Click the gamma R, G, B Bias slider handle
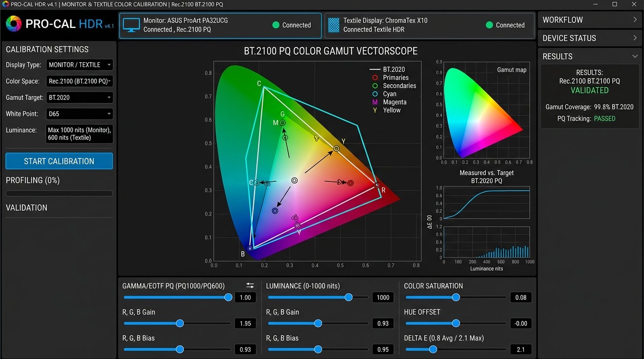The image size is (644, 359). [180, 349]
